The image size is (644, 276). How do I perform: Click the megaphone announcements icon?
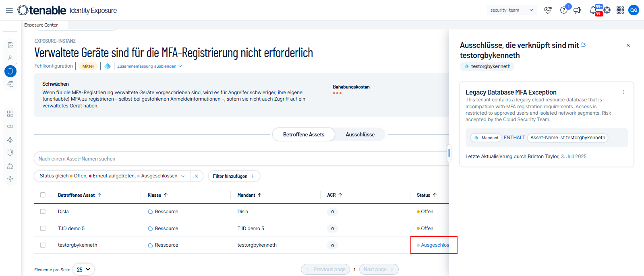pyautogui.click(x=578, y=10)
